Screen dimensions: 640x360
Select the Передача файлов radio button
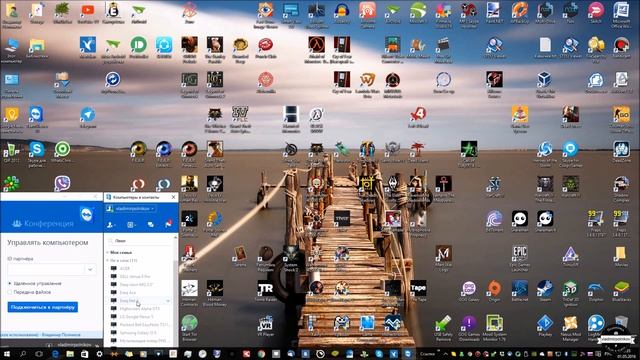[x=10, y=292]
